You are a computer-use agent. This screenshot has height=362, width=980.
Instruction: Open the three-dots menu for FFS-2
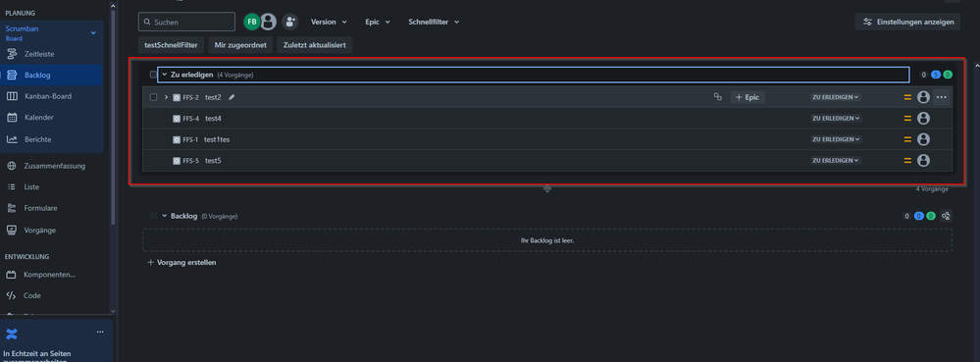point(941,97)
